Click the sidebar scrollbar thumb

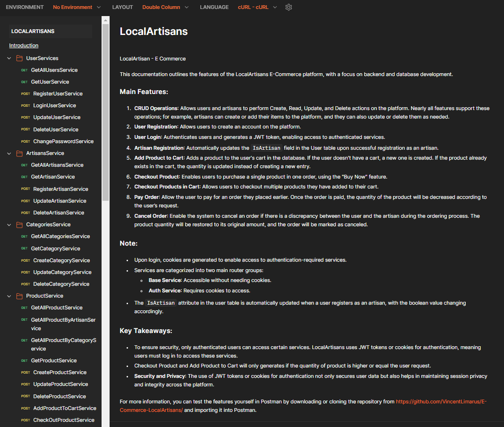105,112
